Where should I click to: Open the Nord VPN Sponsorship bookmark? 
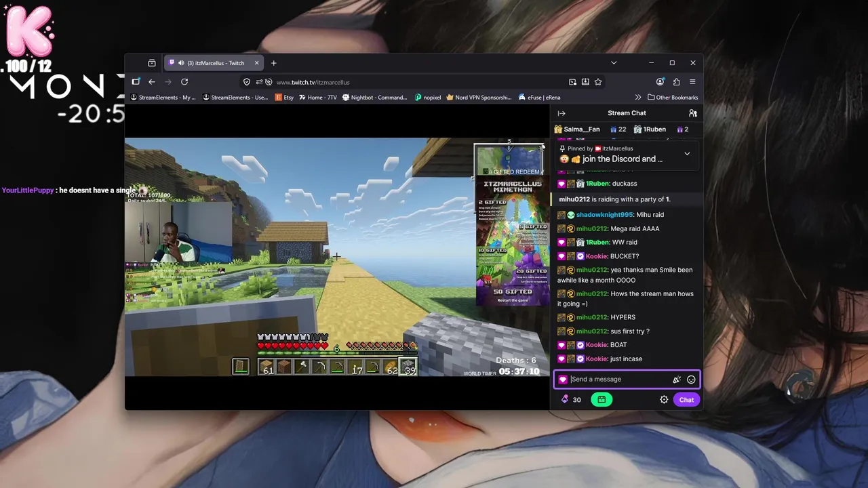pyautogui.click(x=479, y=98)
